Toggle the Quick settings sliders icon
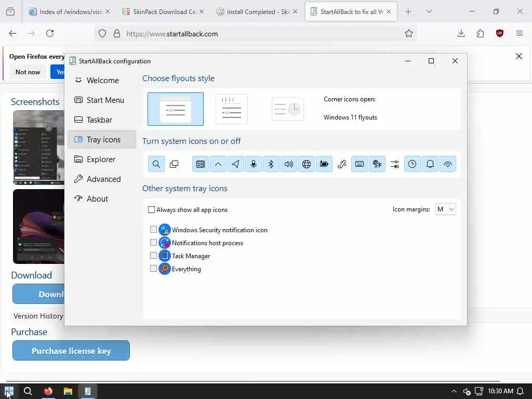 395,164
